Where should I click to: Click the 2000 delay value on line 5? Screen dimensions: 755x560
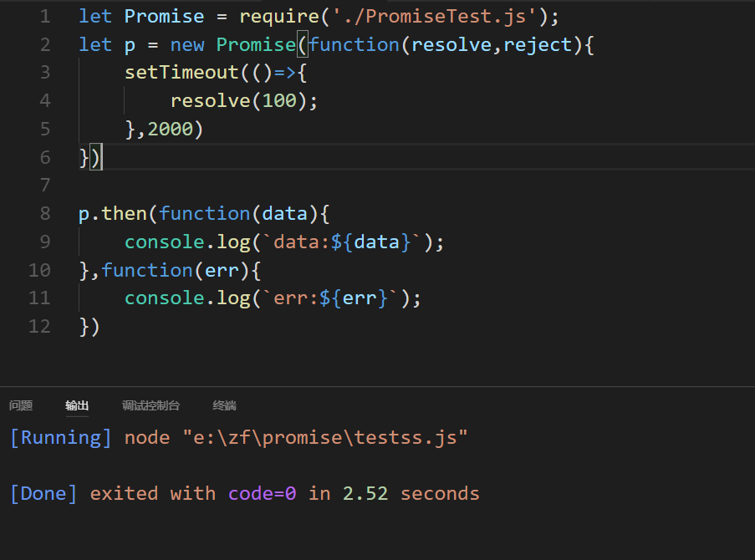pyautogui.click(x=170, y=129)
